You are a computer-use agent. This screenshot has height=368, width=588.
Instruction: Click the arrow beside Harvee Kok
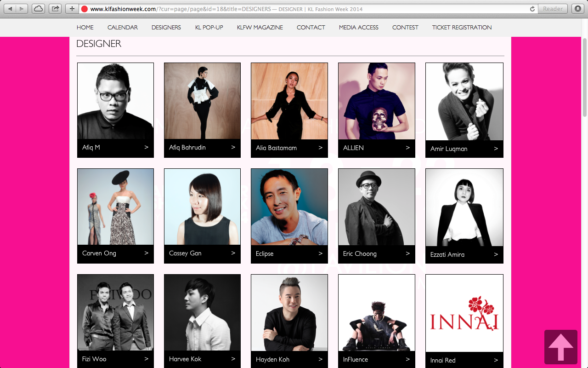coord(233,359)
